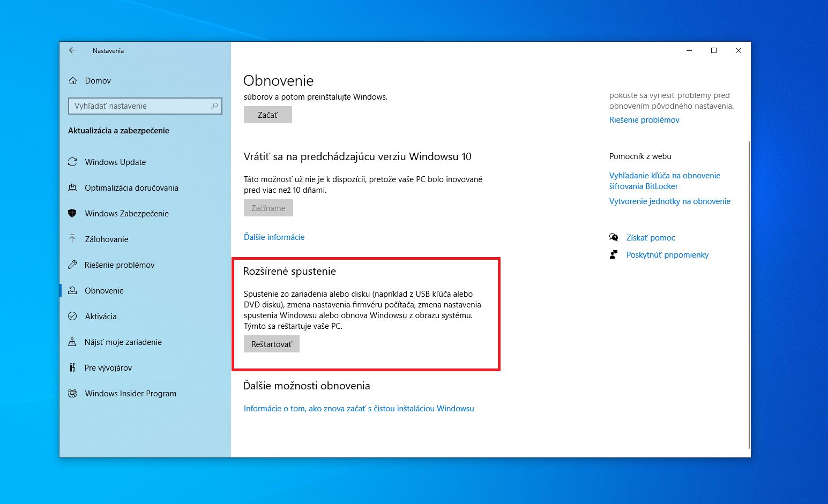This screenshot has height=504, width=828.
Task: Click Domov label in sidebar
Action: tap(98, 81)
